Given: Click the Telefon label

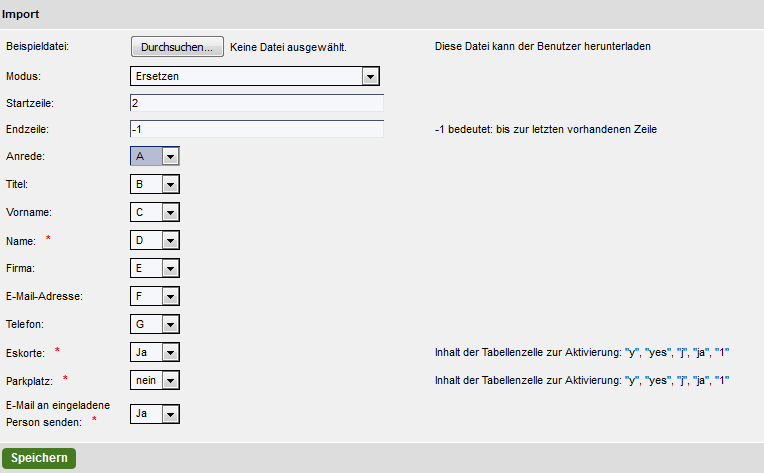Looking at the screenshot, I should coord(25,324).
